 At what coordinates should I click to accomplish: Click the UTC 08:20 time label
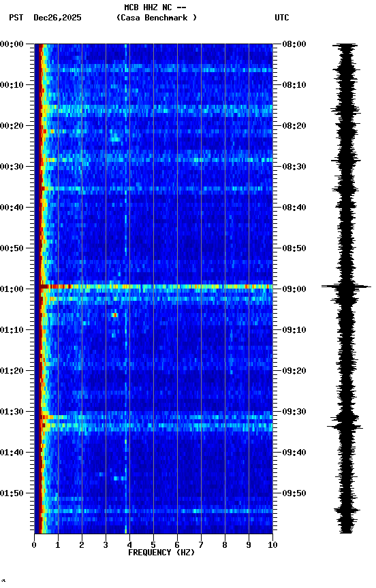[294, 126]
